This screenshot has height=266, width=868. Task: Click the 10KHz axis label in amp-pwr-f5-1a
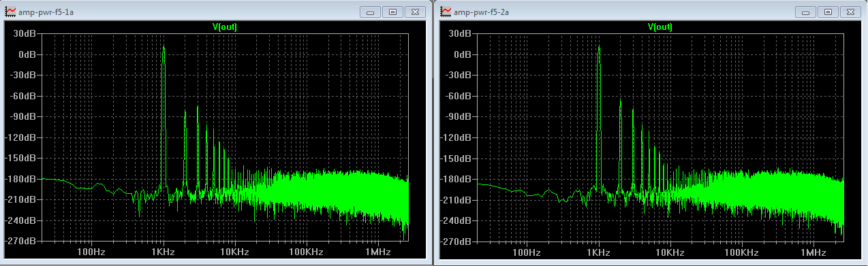tap(234, 252)
